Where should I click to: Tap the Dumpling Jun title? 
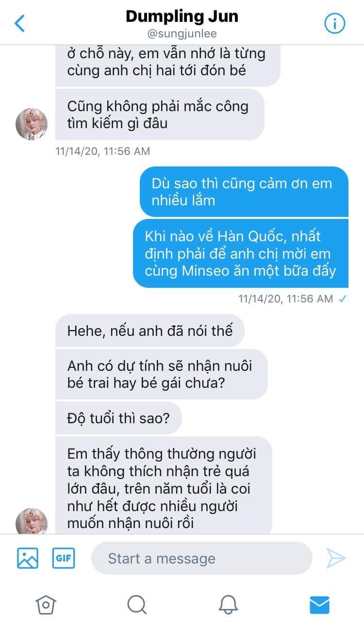(x=182, y=17)
